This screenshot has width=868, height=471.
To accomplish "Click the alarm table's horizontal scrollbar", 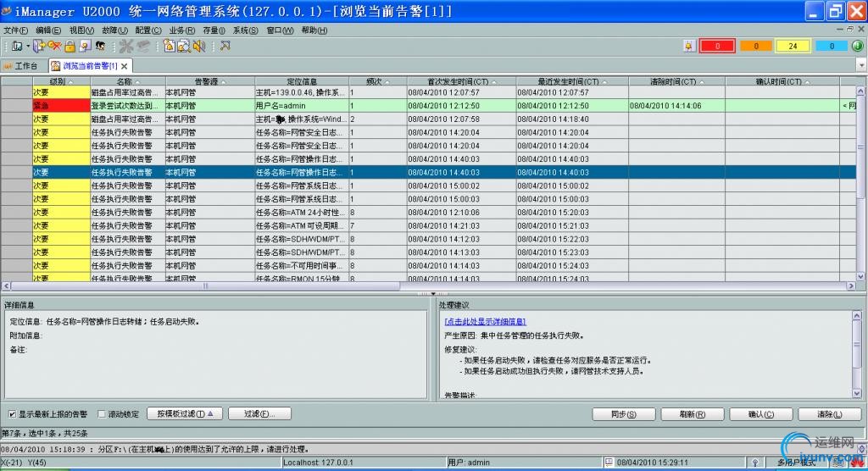I will click(x=428, y=286).
